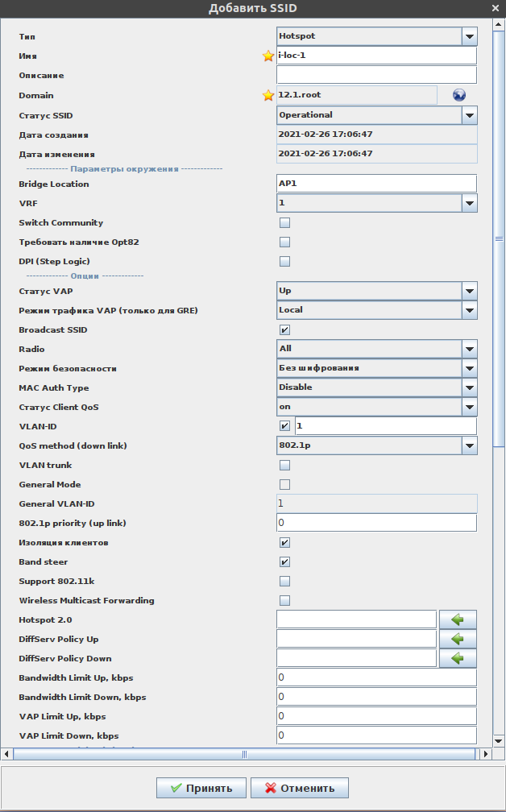Click the green arrow beside Hotspot 2.0
The width and height of the screenshot is (506, 812).
tap(458, 619)
